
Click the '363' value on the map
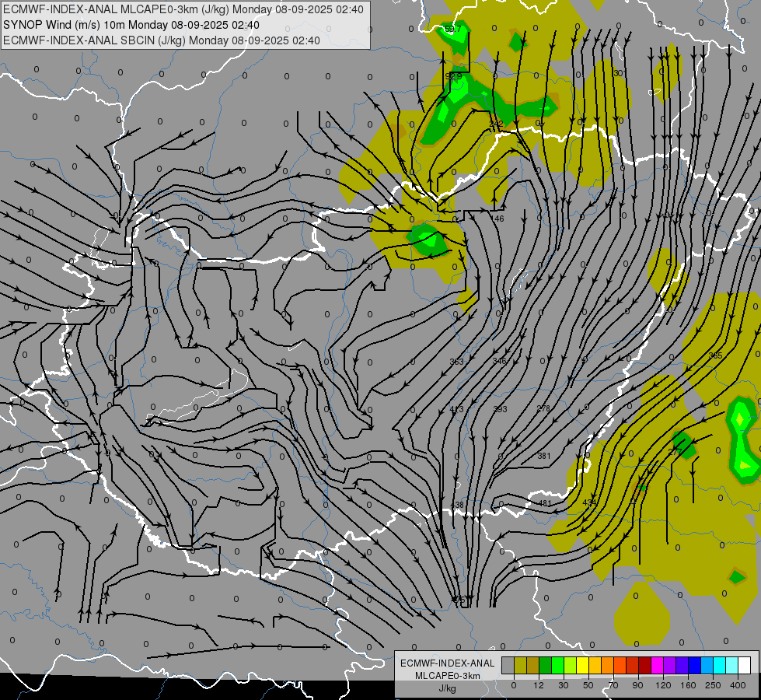457,362
